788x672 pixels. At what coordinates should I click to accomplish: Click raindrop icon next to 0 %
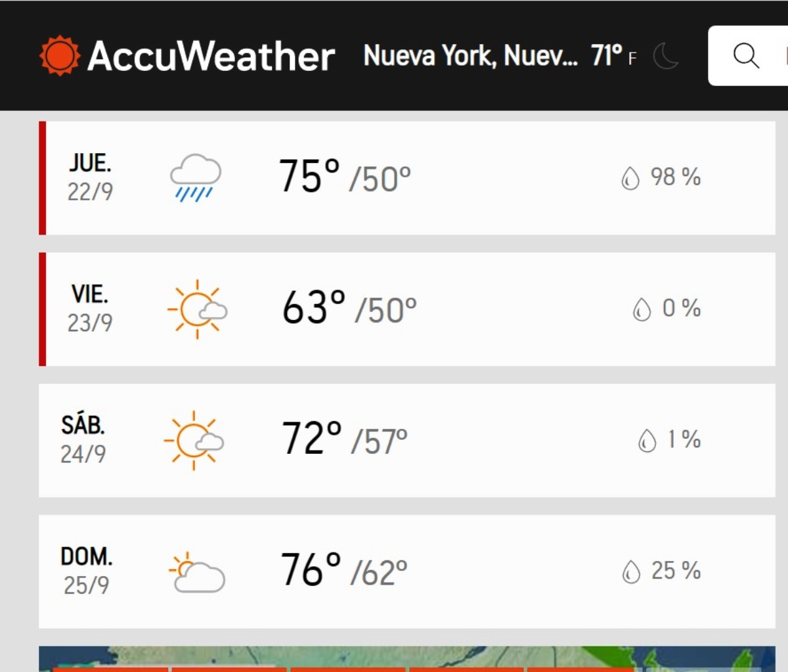pyautogui.click(x=642, y=309)
